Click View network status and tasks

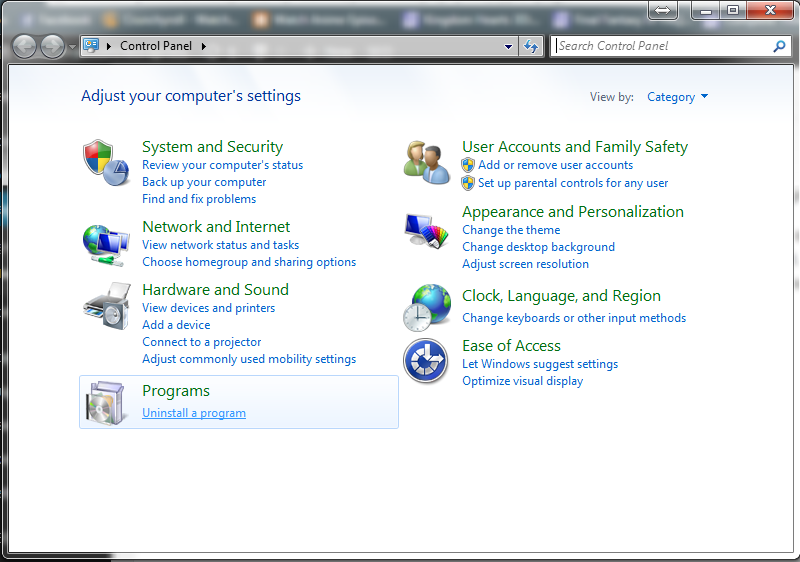[220, 245]
